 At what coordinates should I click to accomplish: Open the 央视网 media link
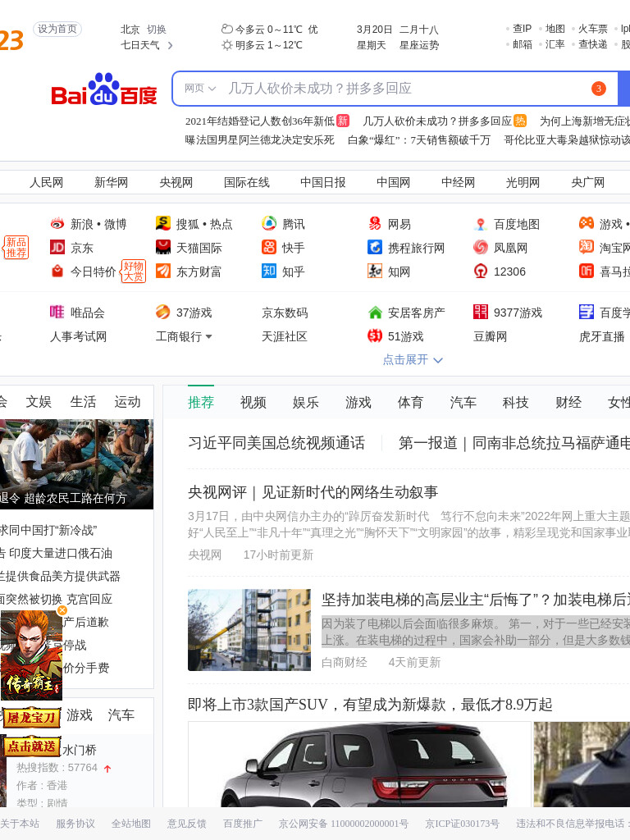click(176, 183)
